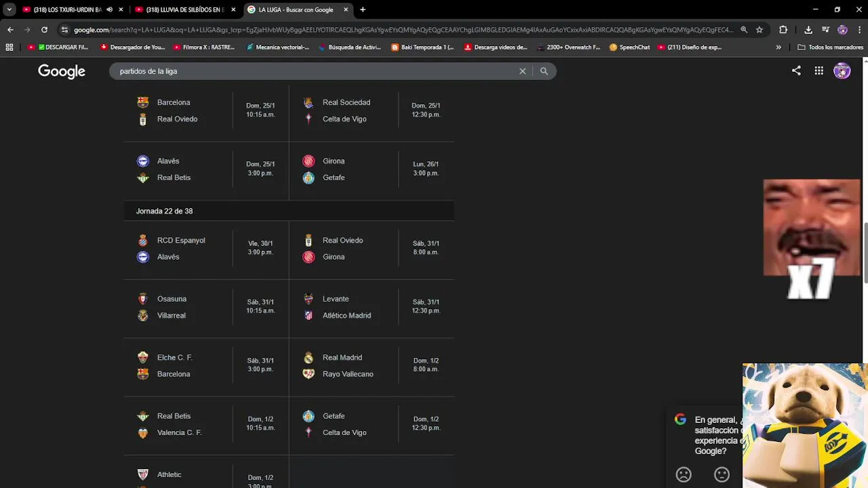Open the 2300+ Overwatch bookmark
Viewport: 868px width, 488px height.
coord(568,47)
